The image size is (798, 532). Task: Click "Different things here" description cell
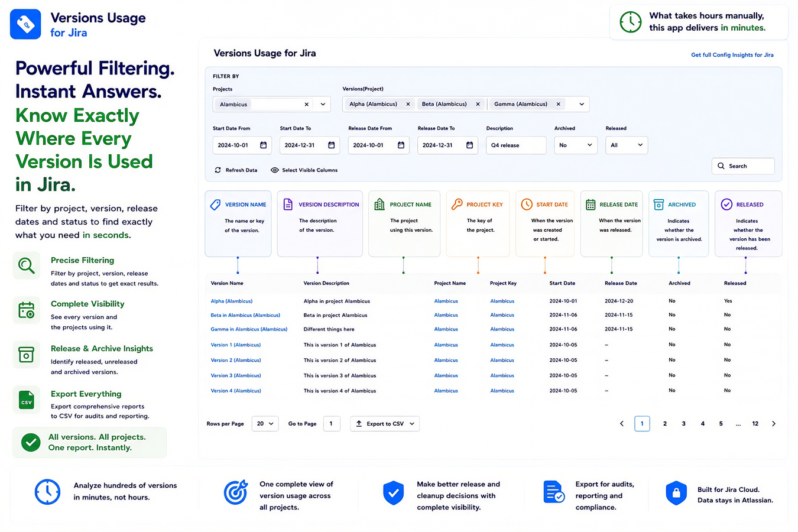(329, 329)
